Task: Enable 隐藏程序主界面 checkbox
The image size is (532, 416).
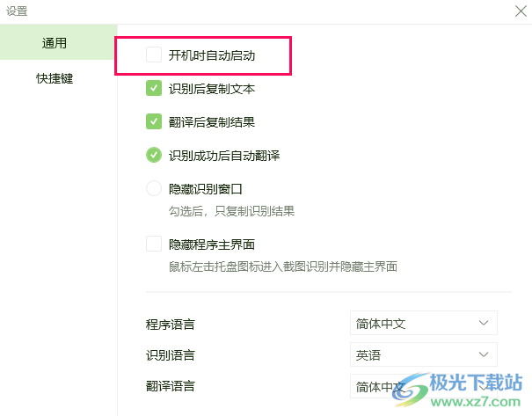Action: 154,244
